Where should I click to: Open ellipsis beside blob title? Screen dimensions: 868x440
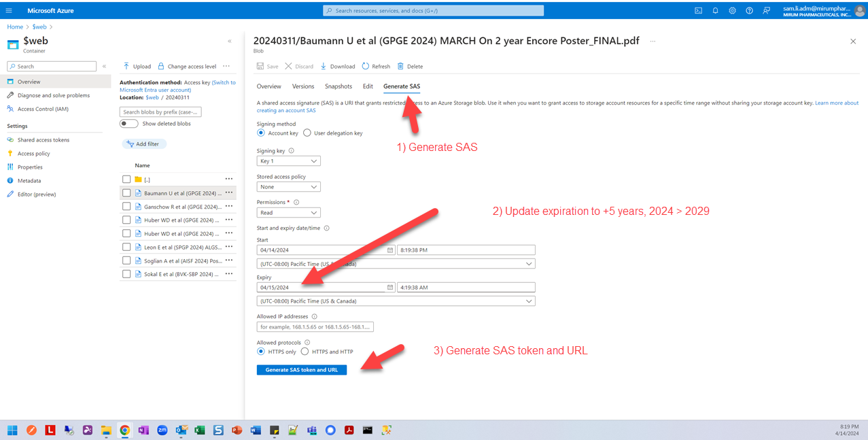pos(653,41)
